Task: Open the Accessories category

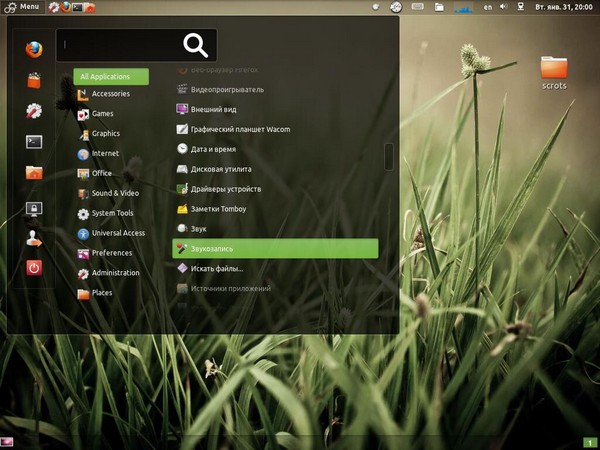Action: click(110, 94)
